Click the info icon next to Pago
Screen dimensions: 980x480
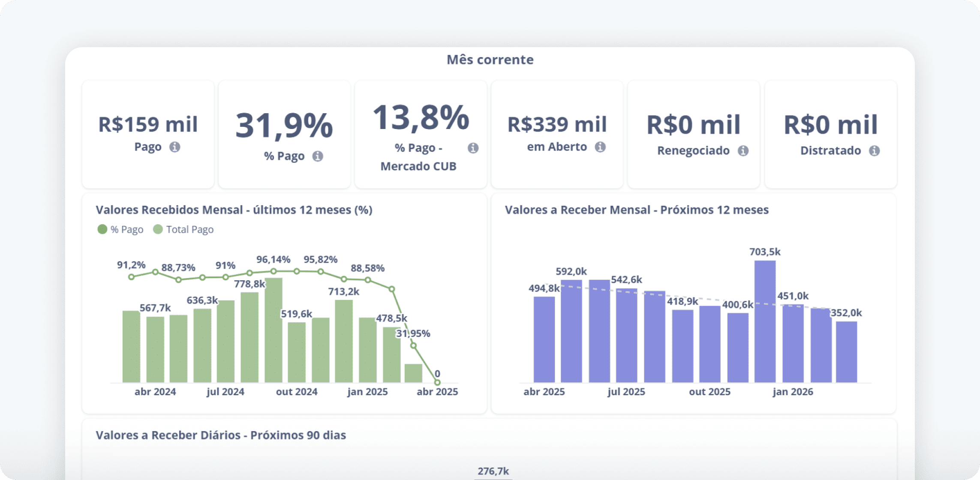point(174,147)
